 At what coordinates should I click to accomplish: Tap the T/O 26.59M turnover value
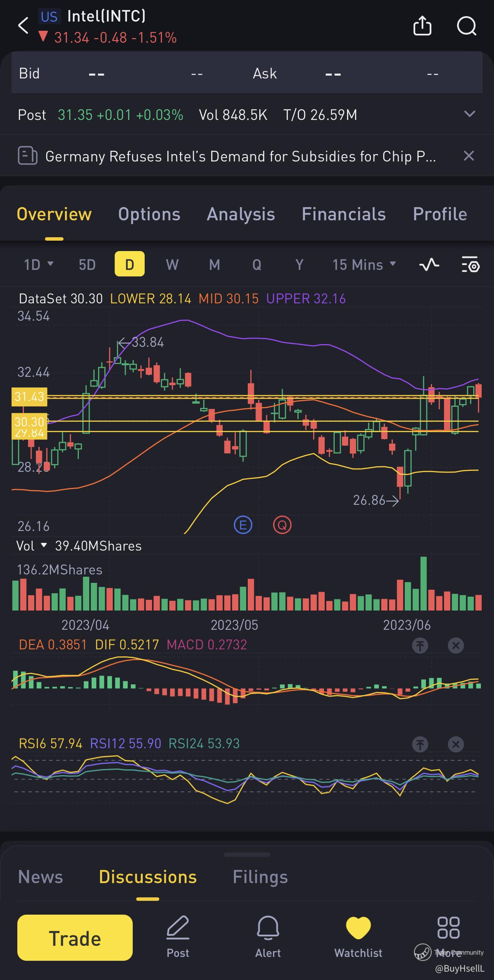(320, 115)
